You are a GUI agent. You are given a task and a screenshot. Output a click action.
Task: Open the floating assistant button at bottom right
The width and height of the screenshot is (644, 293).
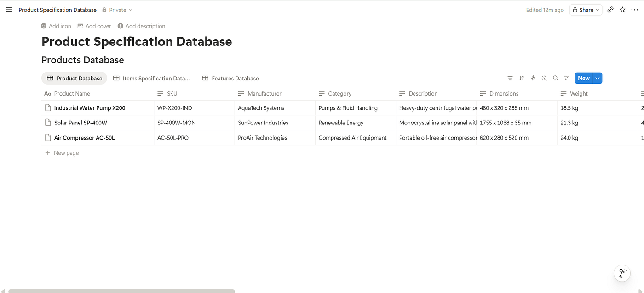(x=622, y=273)
